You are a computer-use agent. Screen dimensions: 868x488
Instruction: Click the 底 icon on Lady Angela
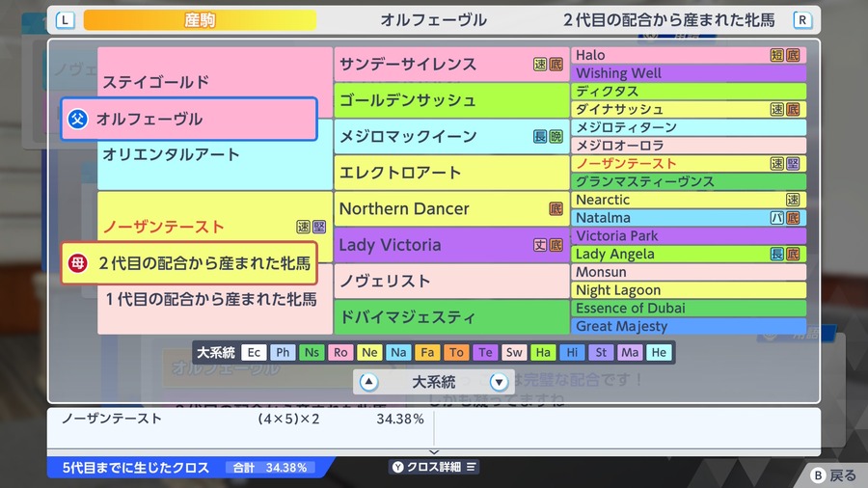click(793, 254)
